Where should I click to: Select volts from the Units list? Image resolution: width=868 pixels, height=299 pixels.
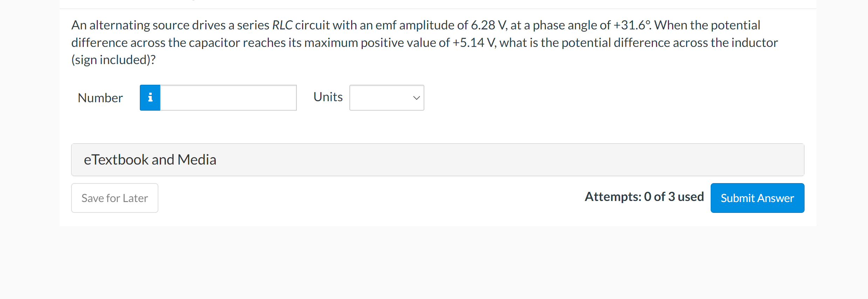click(387, 98)
